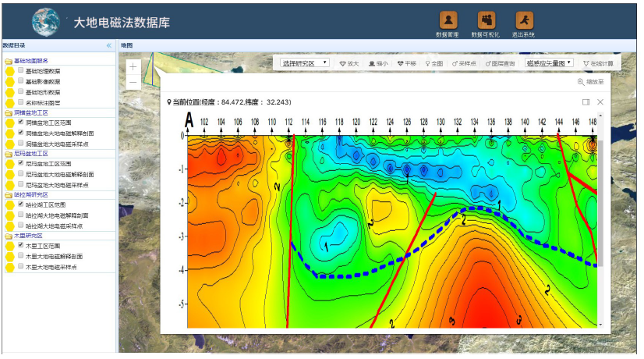This screenshot has width=644, height=359.
Task: Open 数据可视化 data visualization icon
Action: tap(487, 20)
